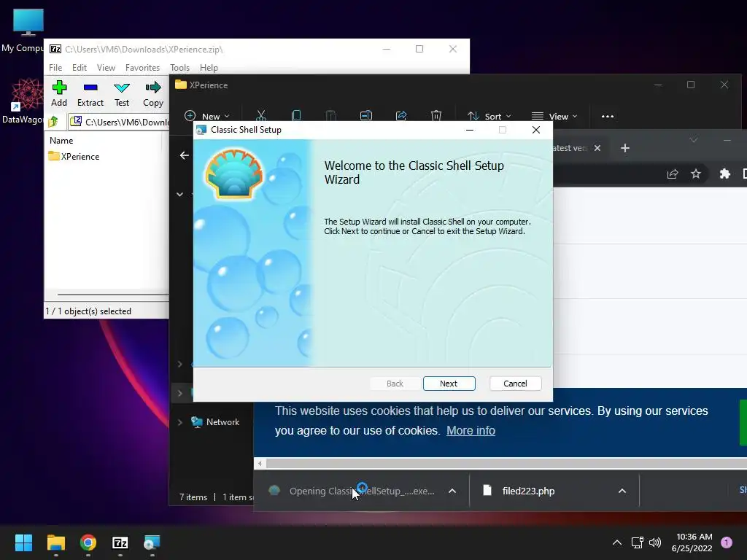This screenshot has height=560, width=747.
Task: Open a new browser tab with plus
Action: [x=625, y=148]
